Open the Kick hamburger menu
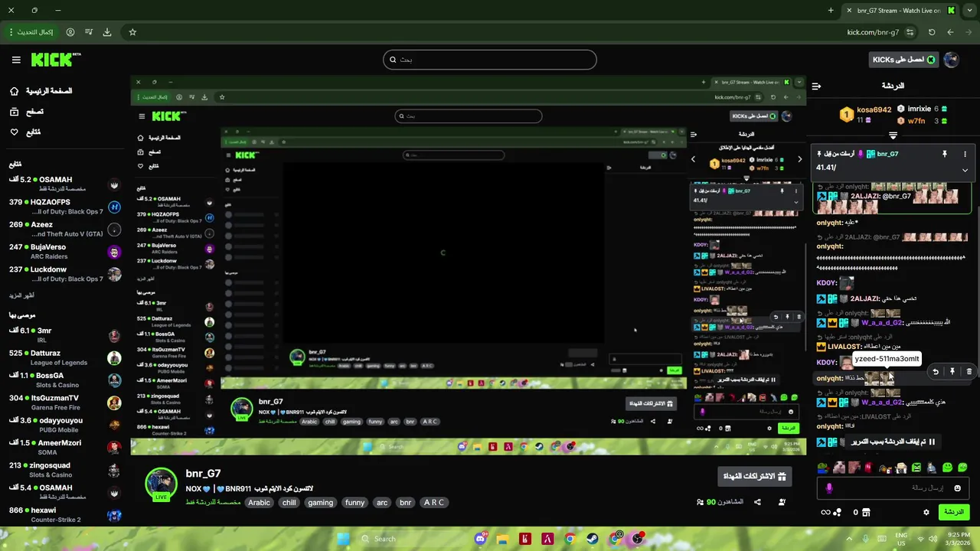The height and width of the screenshot is (551, 980). (16, 60)
